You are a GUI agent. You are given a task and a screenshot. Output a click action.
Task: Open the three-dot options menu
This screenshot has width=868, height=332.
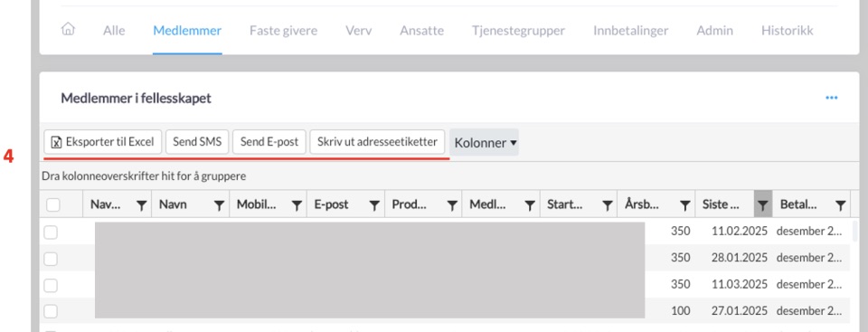pyautogui.click(x=832, y=98)
